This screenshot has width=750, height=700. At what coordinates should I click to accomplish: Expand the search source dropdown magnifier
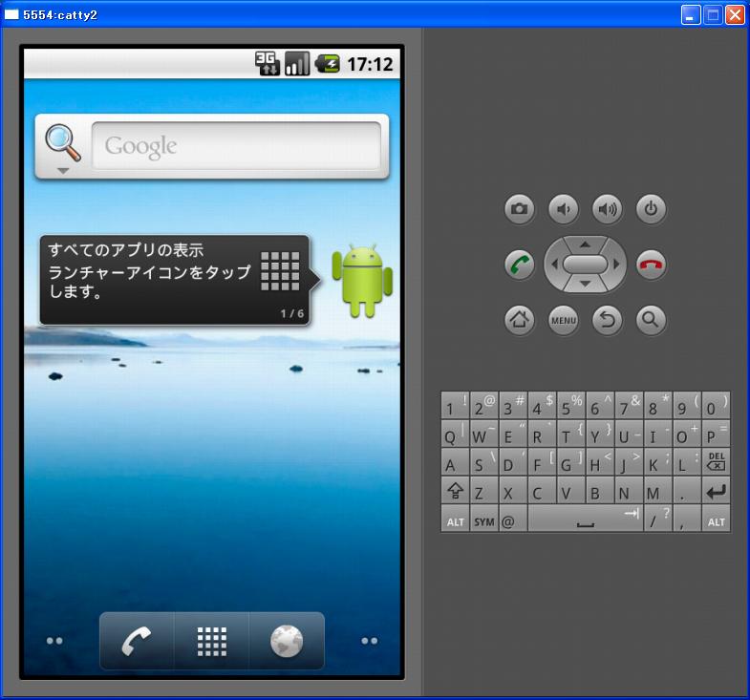(63, 147)
